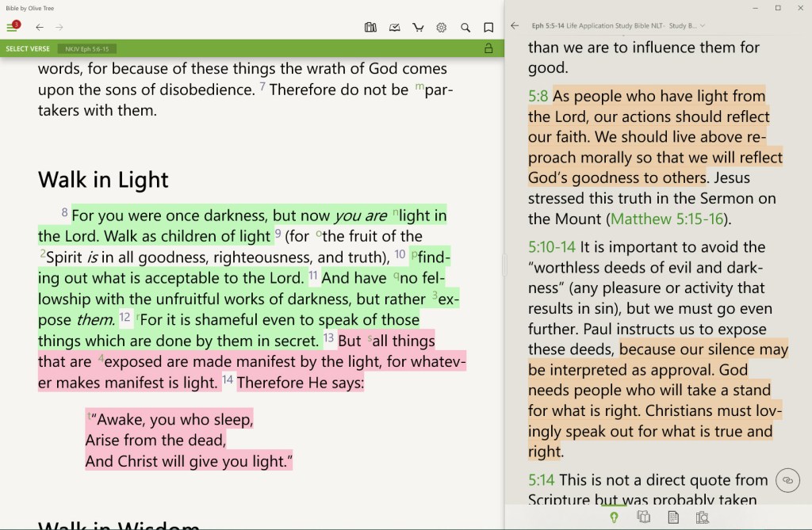Open saved bookmarks via the bookmark icon
The image size is (812, 530).
[489, 27]
